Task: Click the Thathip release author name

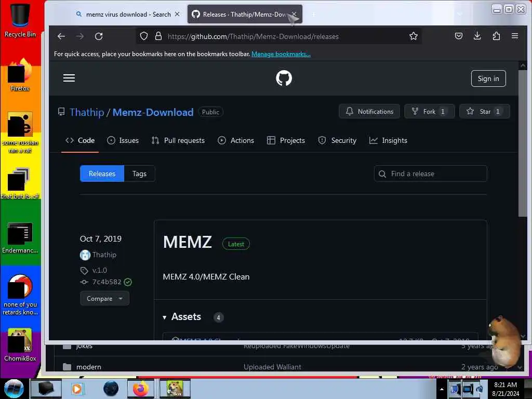Action: pyautogui.click(x=104, y=255)
